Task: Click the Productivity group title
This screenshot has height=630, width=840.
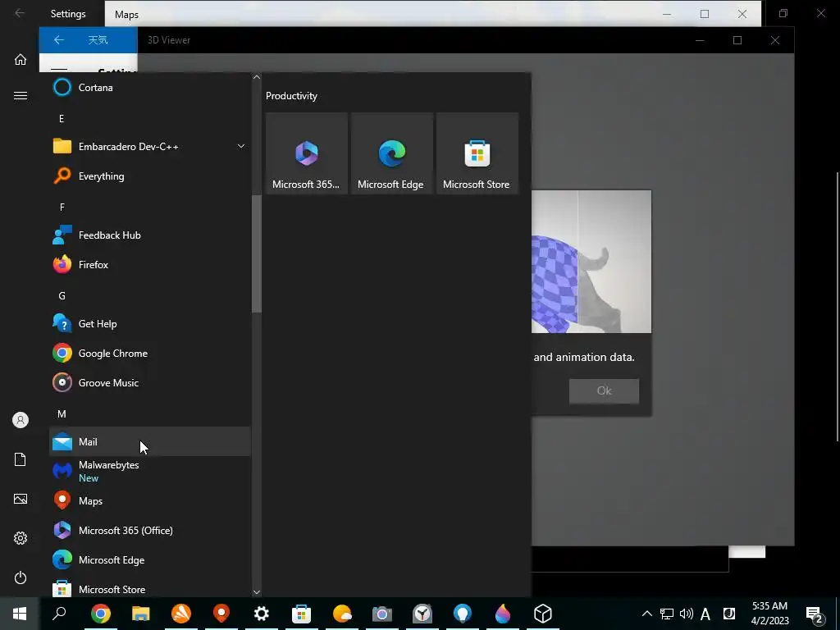Action: pos(291,96)
